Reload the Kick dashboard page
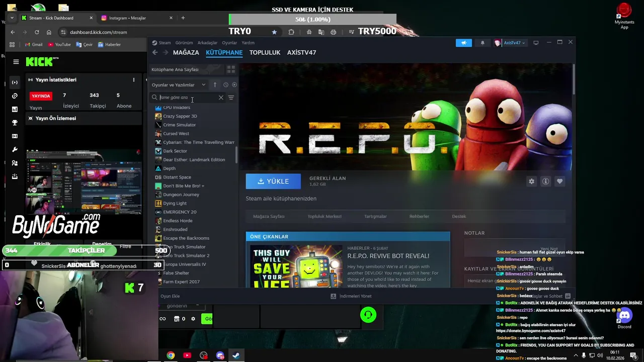Screen dimensions: 644x362 tap(37, 32)
